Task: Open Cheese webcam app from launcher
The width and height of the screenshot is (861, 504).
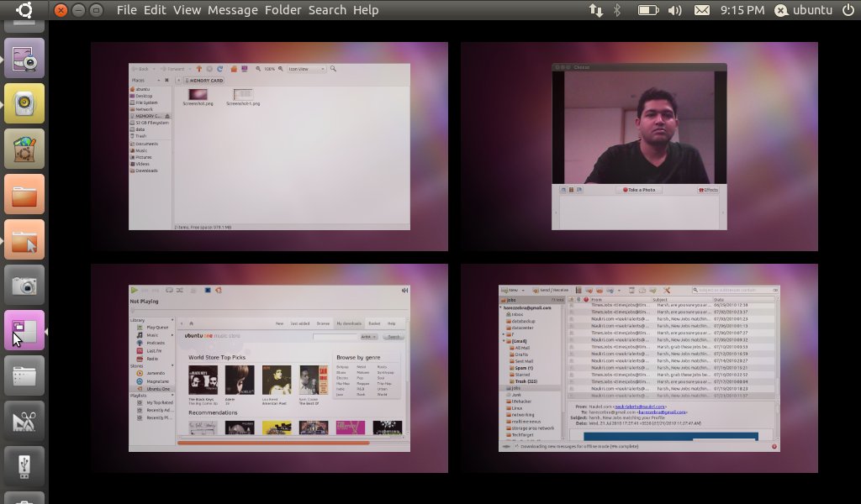Action: coord(24,59)
